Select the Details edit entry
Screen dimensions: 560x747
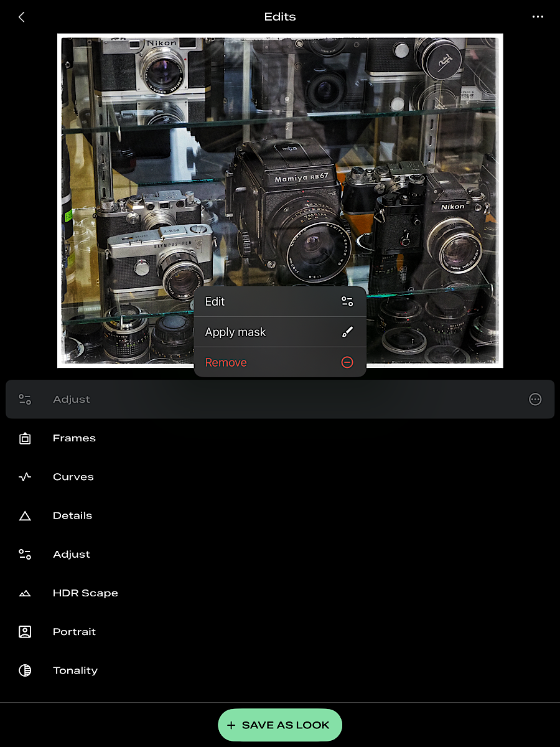point(280,515)
